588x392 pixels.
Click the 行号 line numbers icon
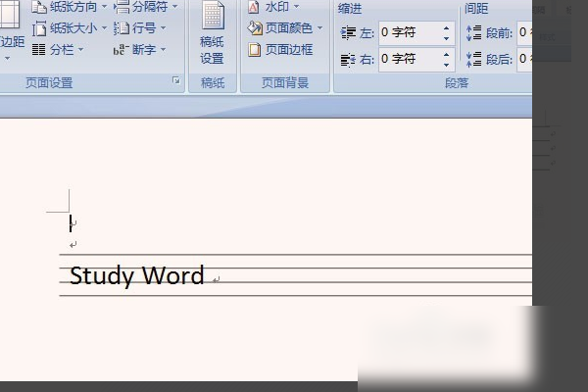pos(122,28)
